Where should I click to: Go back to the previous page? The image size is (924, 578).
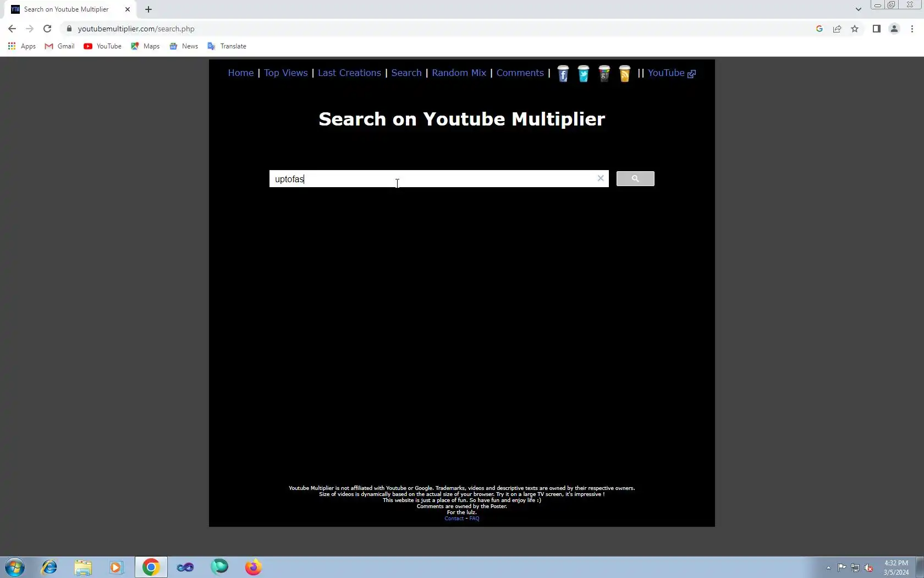[12, 29]
